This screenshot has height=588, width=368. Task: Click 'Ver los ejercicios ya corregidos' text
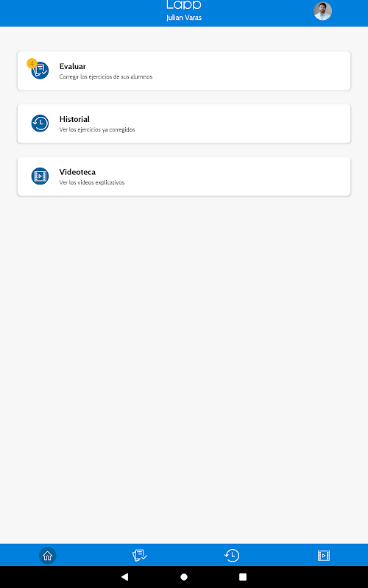click(97, 130)
